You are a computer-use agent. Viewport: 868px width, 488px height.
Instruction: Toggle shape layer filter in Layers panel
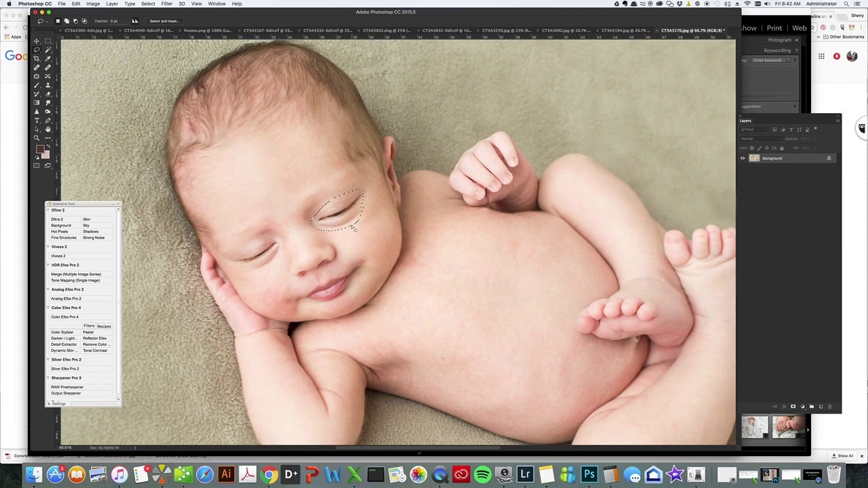point(800,129)
